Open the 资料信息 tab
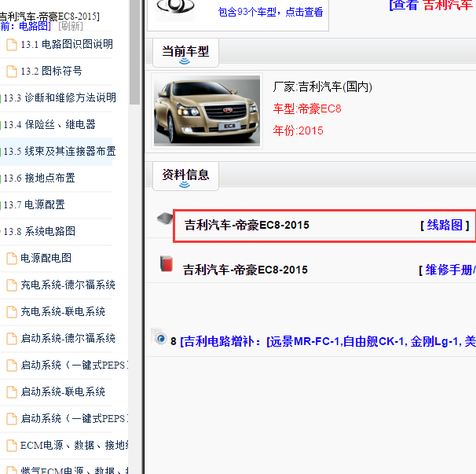Viewport: 476px width, 474px height. pos(185,175)
